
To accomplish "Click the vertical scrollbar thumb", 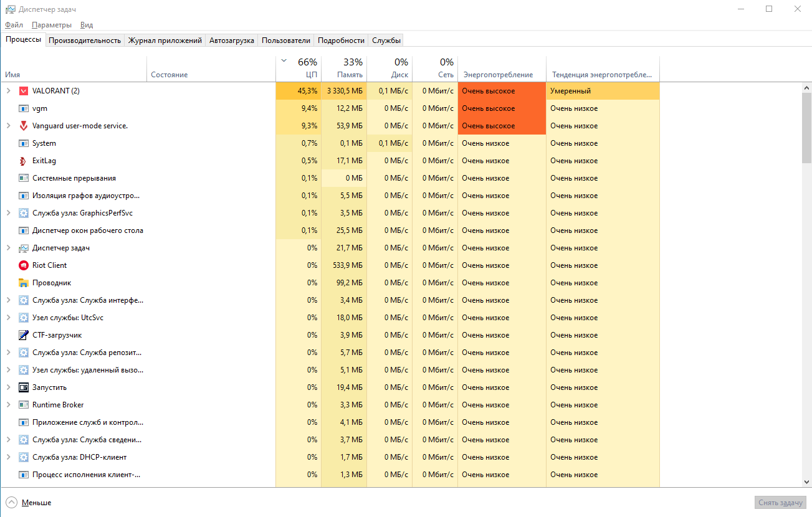I will pos(806,128).
